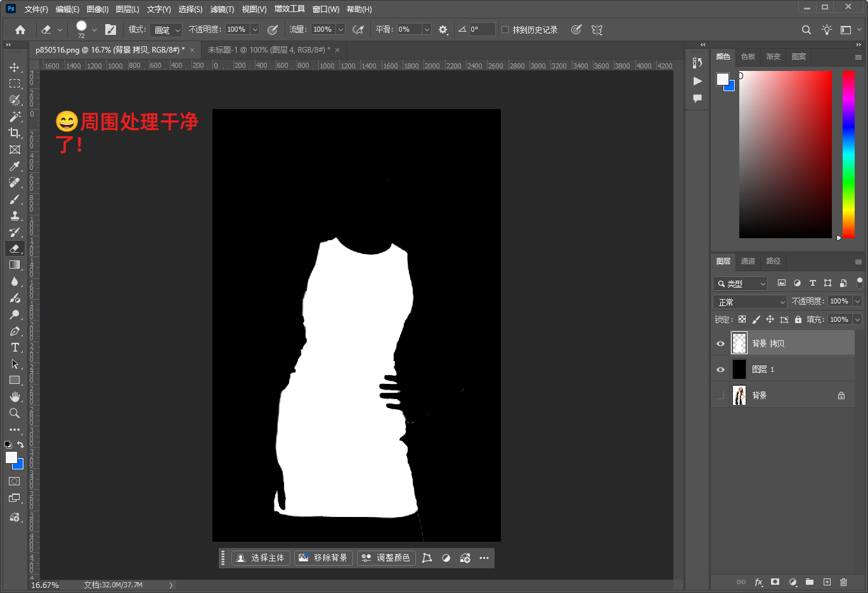The height and width of the screenshot is (593, 868).
Task: Hide the 图层 1 layer
Action: click(720, 369)
